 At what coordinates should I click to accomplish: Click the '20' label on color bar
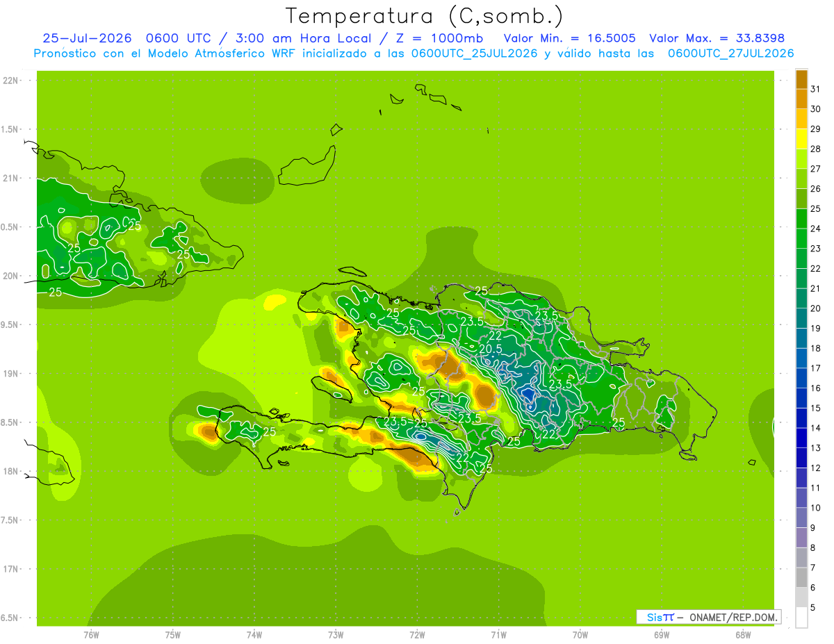[x=815, y=308]
